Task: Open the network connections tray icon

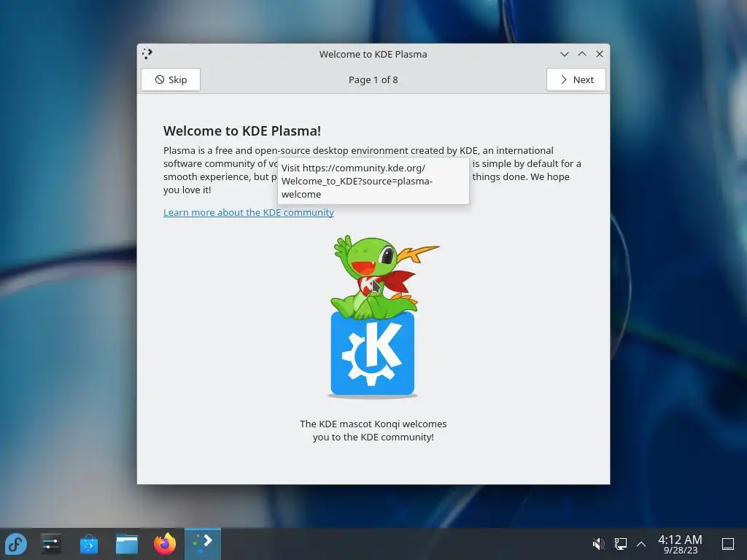Action: coord(620,544)
